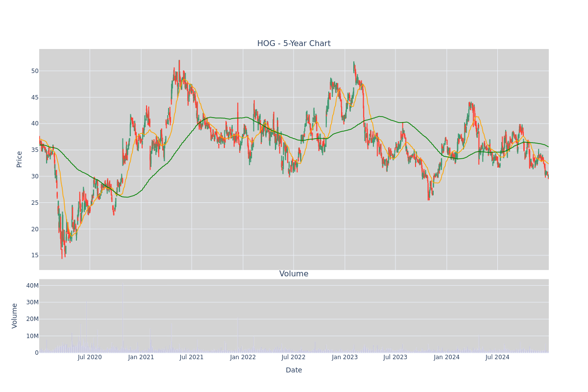Select the "Jan 2021" date tick label
Screen dimensions: 588x392
pyautogui.click(x=141, y=357)
